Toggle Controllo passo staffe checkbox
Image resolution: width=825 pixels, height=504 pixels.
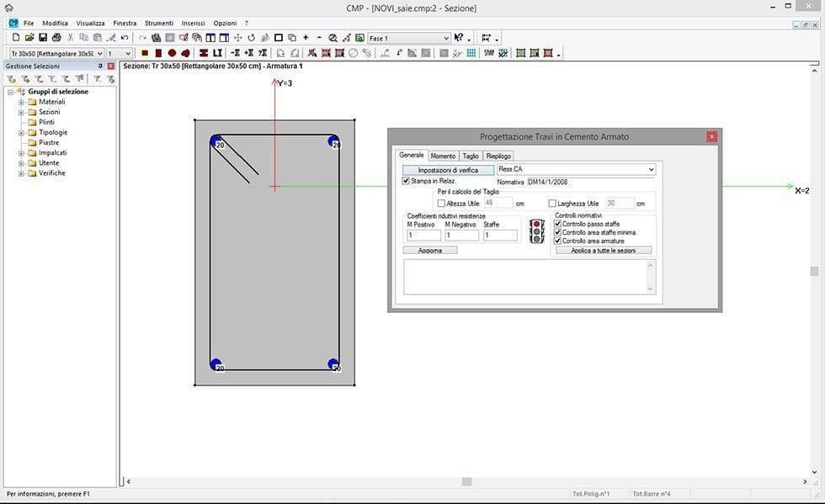pos(557,224)
